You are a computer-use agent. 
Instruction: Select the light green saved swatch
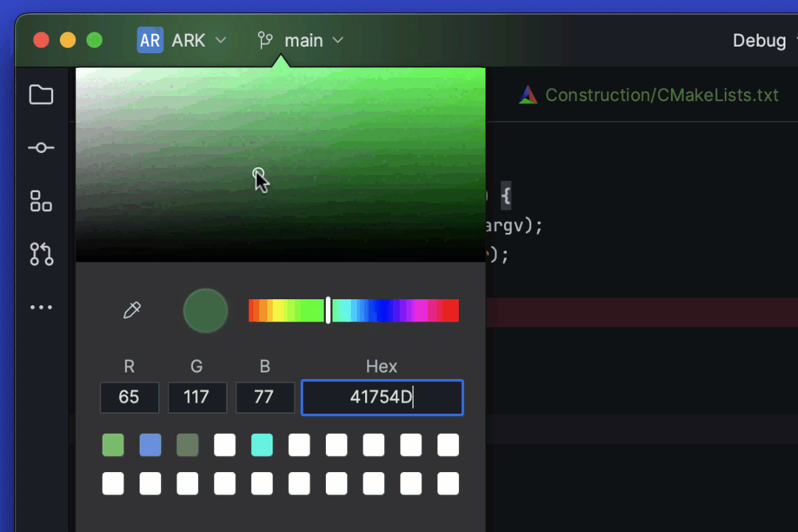113,445
